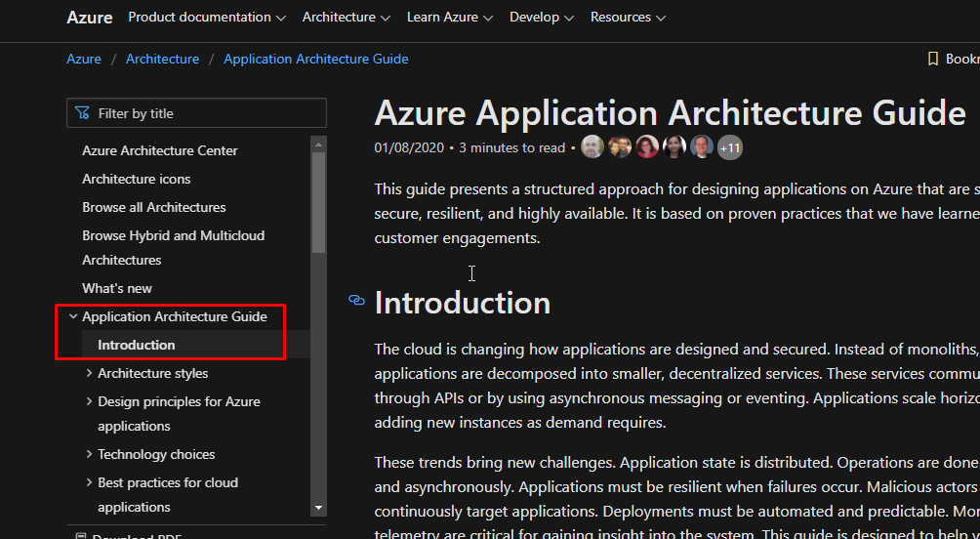Viewport: 980px width, 539px height.
Task: Click the first contributor avatar
Action: [x=592, y=147]
